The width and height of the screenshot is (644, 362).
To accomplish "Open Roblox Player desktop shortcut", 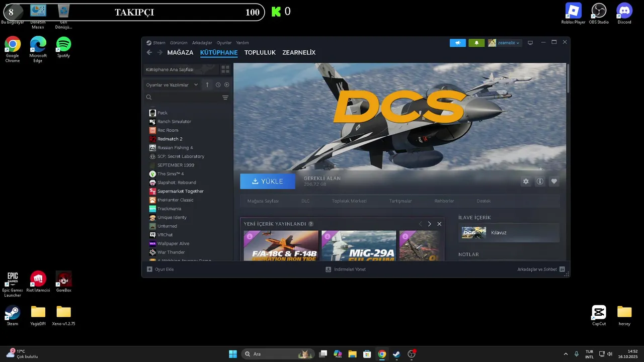I will tap(574, 14).
